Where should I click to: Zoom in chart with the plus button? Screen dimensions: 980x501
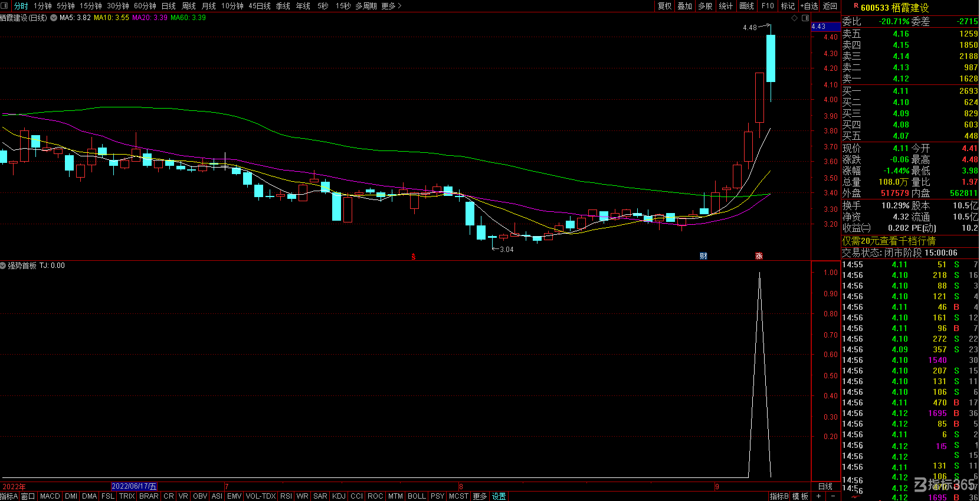[x=818, y=496]
